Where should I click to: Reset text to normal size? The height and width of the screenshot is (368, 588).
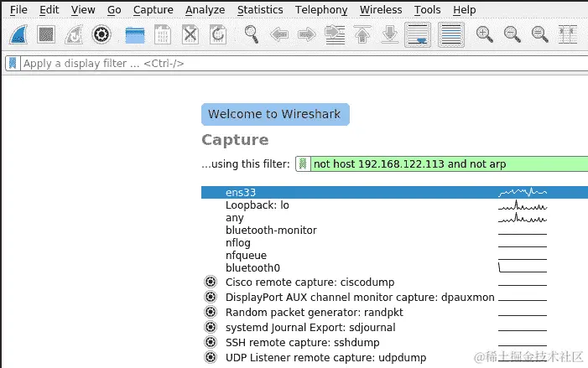click(x=539, y=35)
